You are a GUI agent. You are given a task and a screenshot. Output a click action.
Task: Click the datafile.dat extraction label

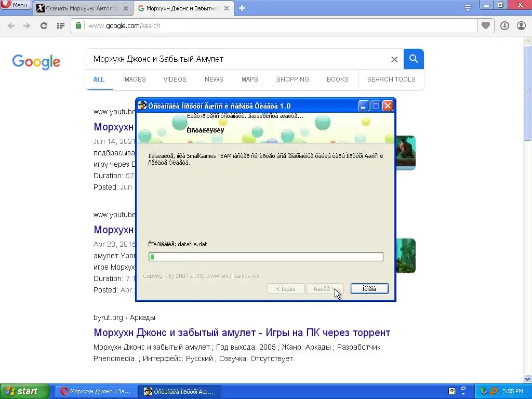click(x=178, y=244)
